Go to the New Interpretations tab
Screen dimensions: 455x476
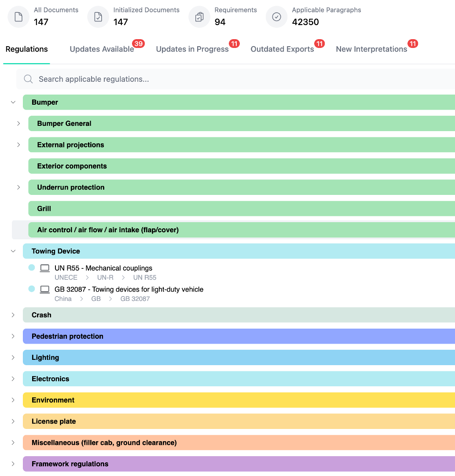(x=371, y=49)
